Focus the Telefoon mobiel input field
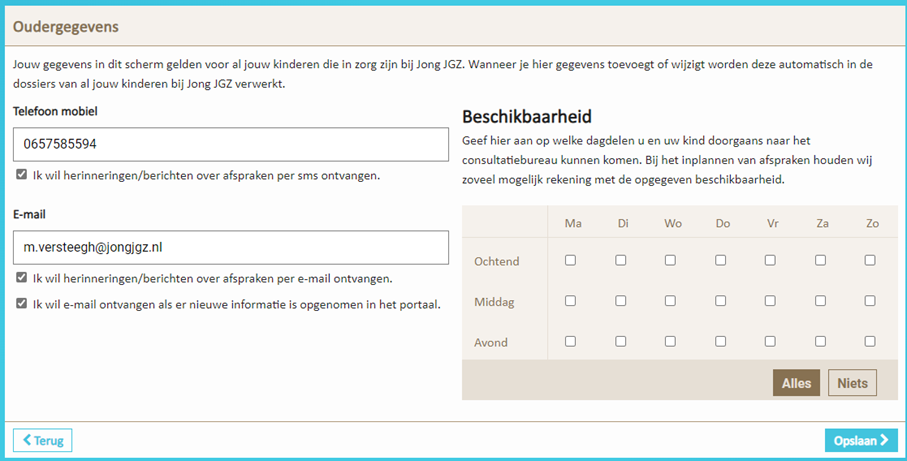 (x=231, y=144)
